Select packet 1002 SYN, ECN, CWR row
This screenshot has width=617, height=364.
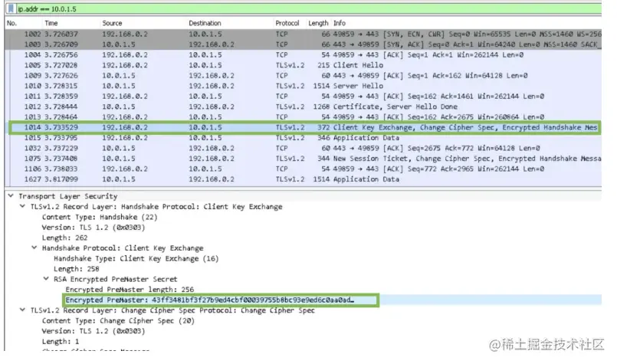pyautogui.click(x=303, y=34)
